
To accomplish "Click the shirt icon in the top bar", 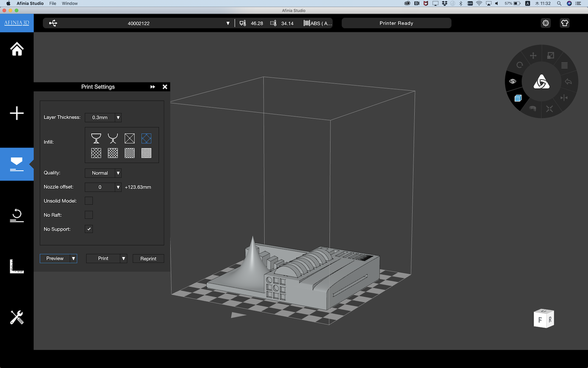I will click(x=565, y=23).
